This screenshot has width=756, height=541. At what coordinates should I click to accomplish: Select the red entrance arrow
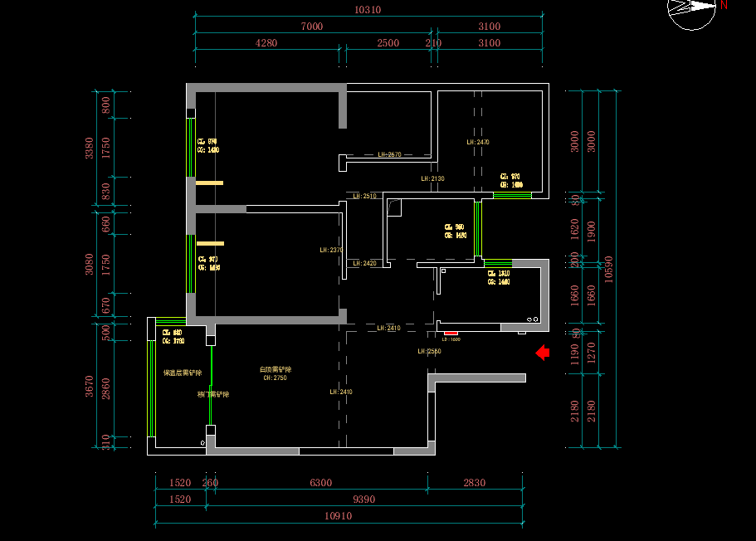point(542,353)
